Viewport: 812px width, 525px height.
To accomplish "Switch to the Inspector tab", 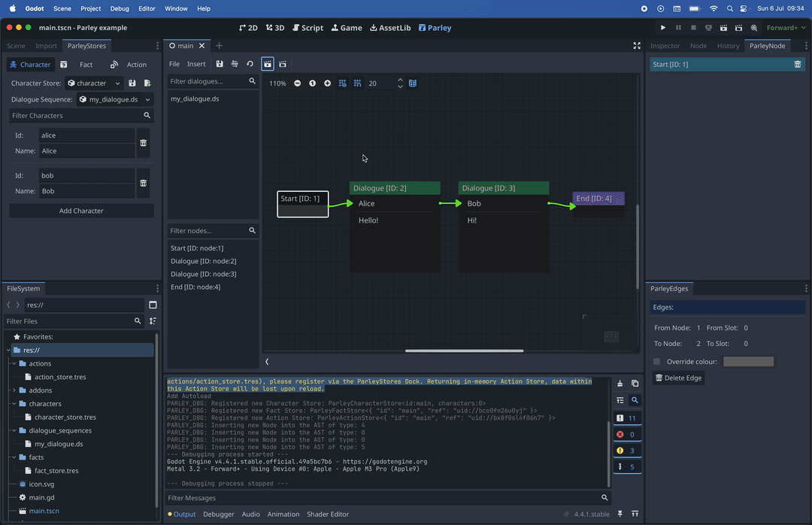I will [665, 46].
